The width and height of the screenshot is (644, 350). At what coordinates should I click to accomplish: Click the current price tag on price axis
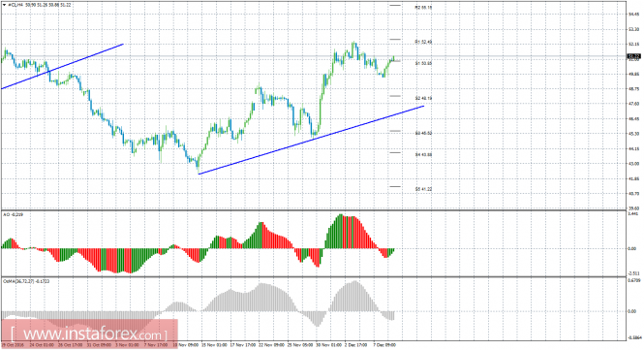click(x=633, y=56)
